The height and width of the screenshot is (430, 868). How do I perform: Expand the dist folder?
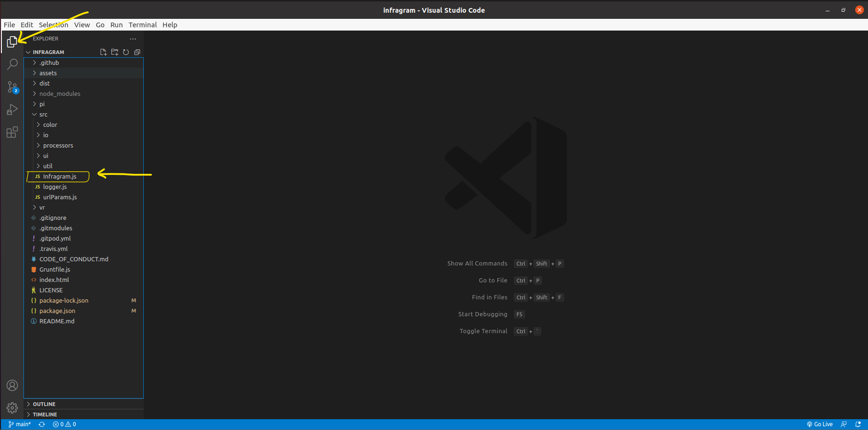(84, 84)
